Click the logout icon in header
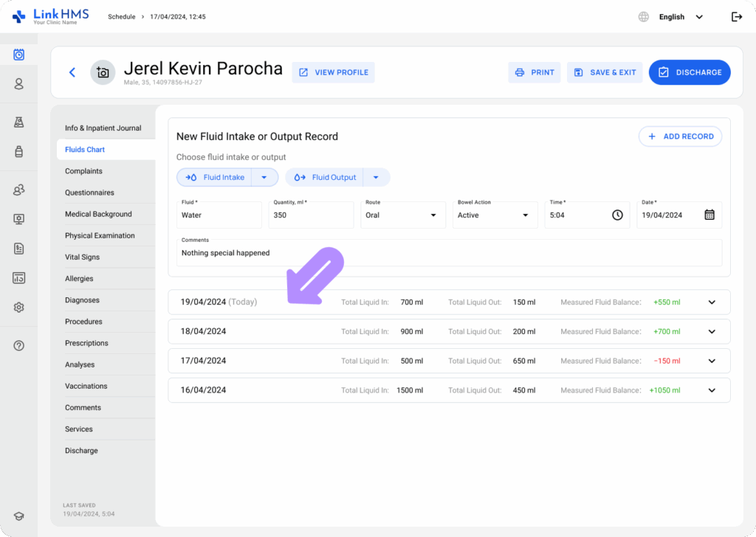Viewport: 756px width, 537px height. click(736, 17)
